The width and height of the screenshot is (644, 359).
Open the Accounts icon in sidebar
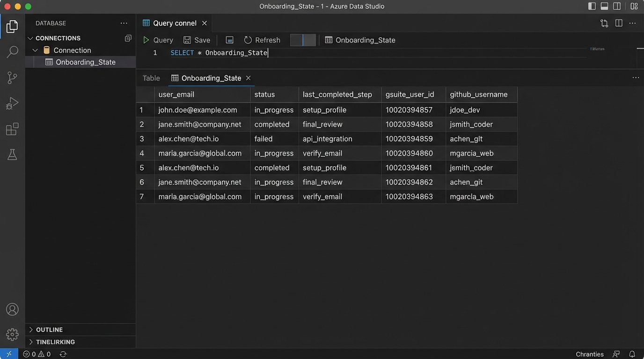[x=12, y=309]
